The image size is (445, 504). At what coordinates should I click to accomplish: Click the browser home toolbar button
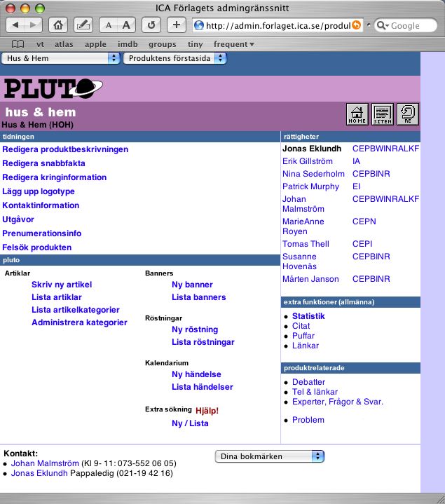click(x=59, y=25)
